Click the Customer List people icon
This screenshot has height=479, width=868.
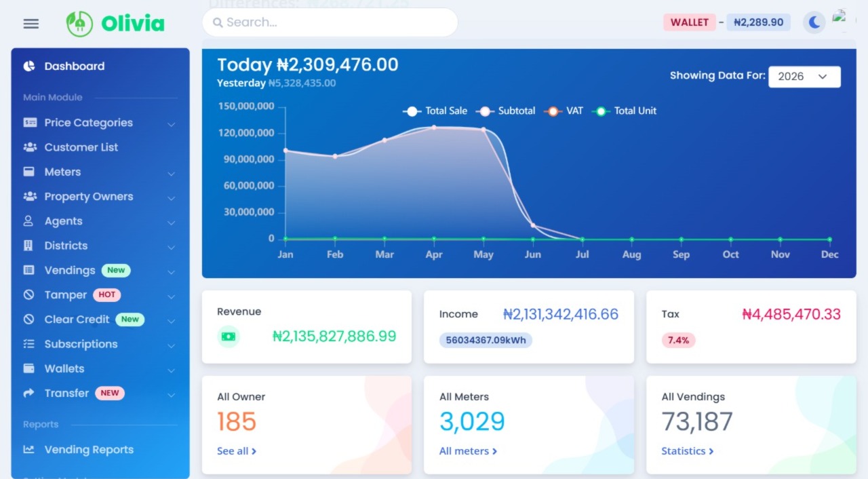(30, 147)
